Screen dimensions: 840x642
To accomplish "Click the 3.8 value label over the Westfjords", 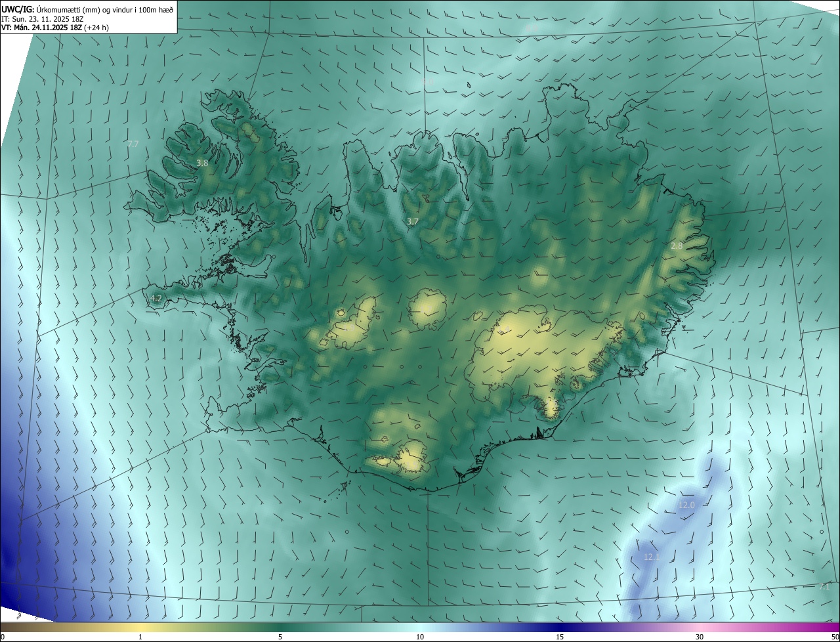I will pos(202,163).
